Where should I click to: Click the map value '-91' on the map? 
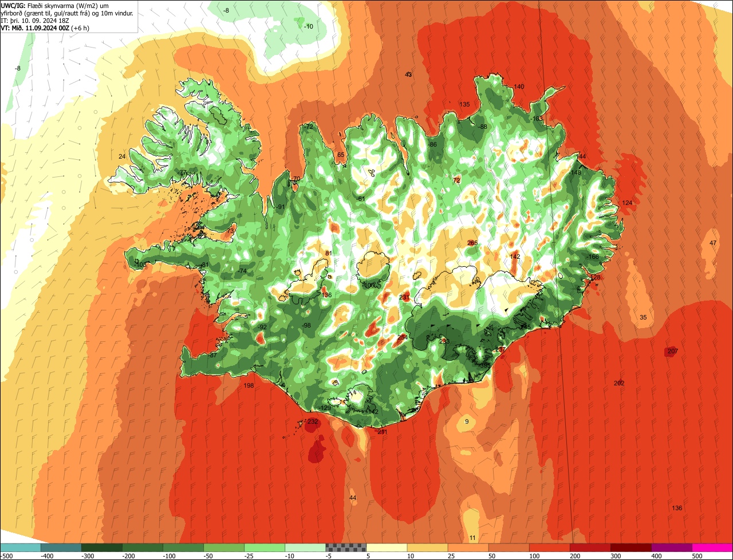click(281, 207)
